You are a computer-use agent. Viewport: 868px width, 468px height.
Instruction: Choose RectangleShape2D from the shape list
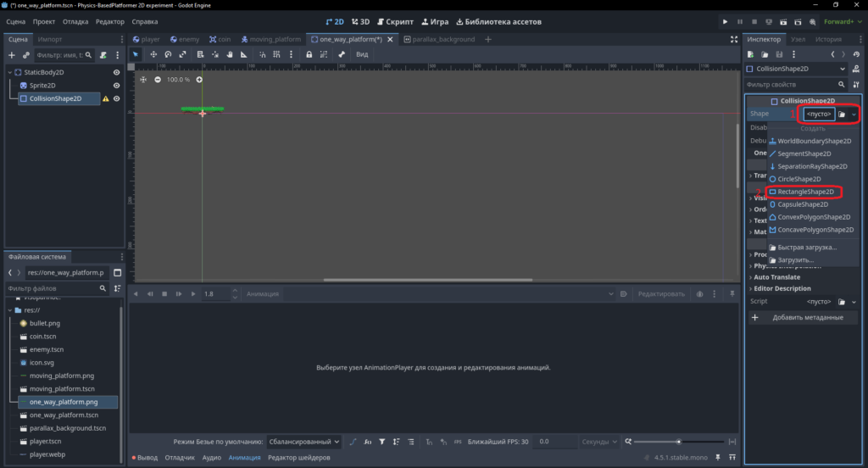point(805,192)
